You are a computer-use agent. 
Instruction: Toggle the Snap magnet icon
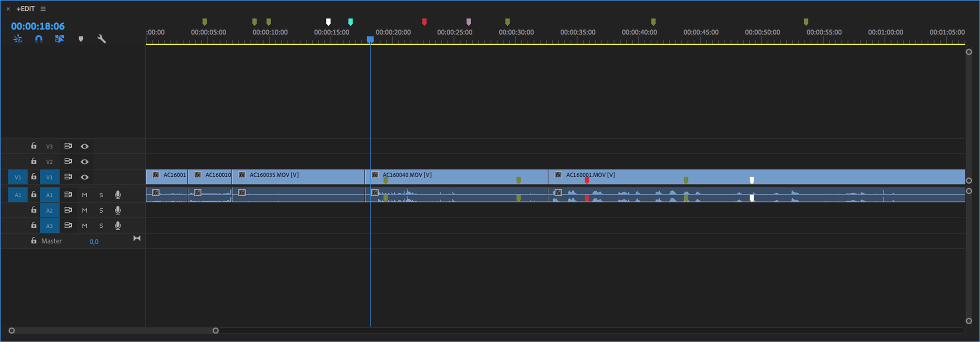pos(38,39)
